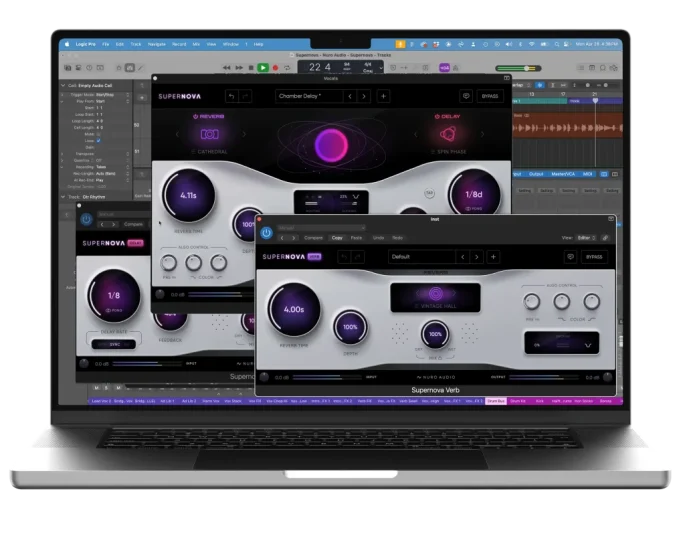Toggle the metronome click icon
The image size is (685, 540).
pyautogui.click(x=456, y=68)
